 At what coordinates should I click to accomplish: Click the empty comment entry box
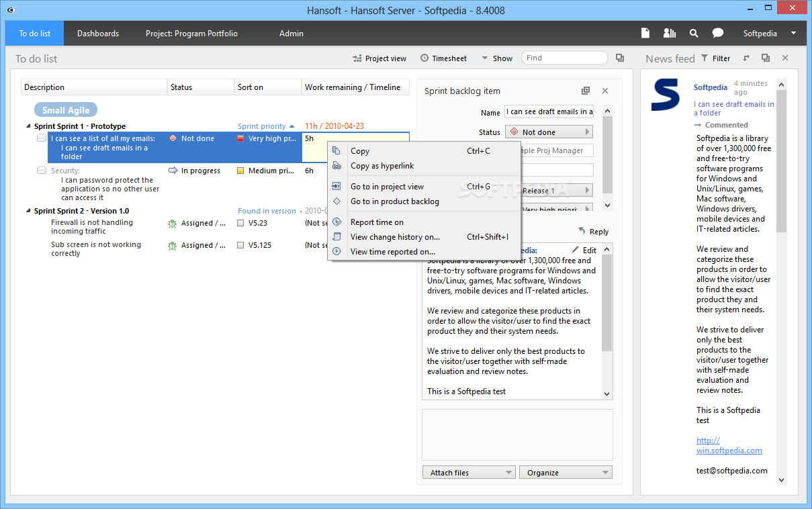[517, 434]
